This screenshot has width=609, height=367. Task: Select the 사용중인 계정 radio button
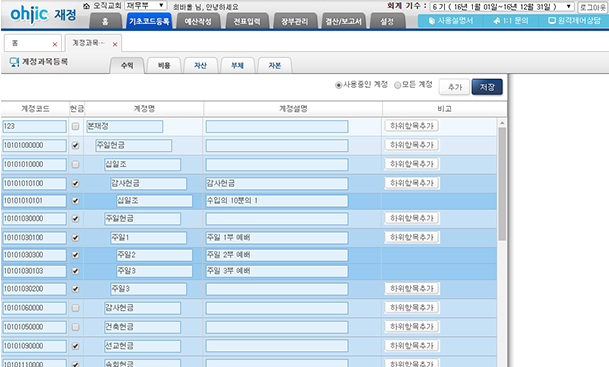[x=339, y=85]
